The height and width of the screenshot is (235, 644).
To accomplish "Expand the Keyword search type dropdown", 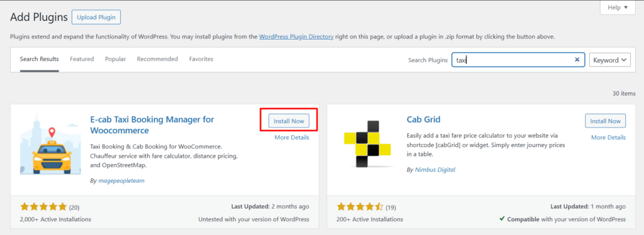I will [610, 60].
